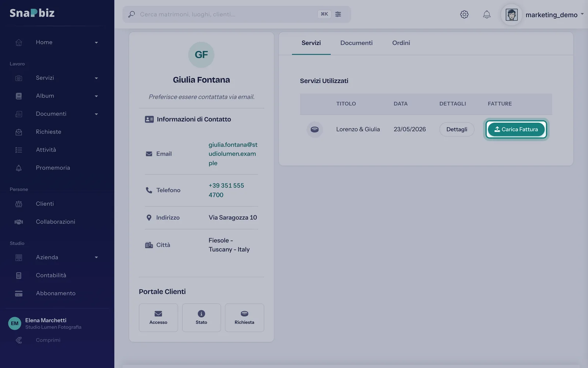The image size is (588, 368).
Task: Open Contabilità in the sidebar
Action: pos(51,275)
